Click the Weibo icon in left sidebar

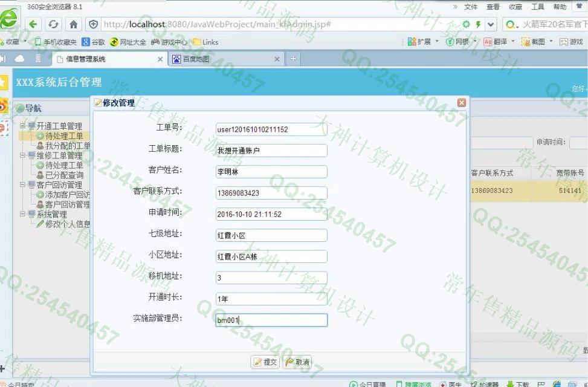(4, 106)
